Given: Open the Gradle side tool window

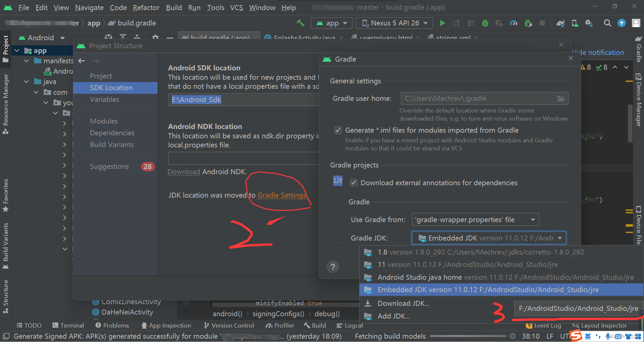Looking at the screenshot, I should pyautogui.click(x=639, y=49).
